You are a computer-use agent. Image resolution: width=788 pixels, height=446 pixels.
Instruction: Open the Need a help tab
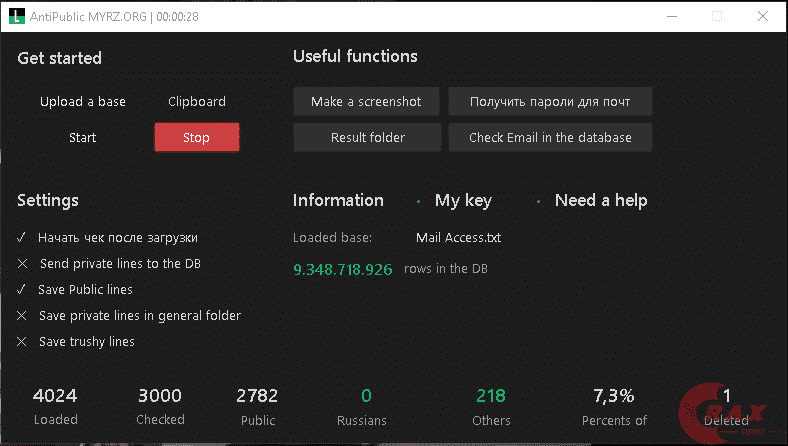pos(601,200)
